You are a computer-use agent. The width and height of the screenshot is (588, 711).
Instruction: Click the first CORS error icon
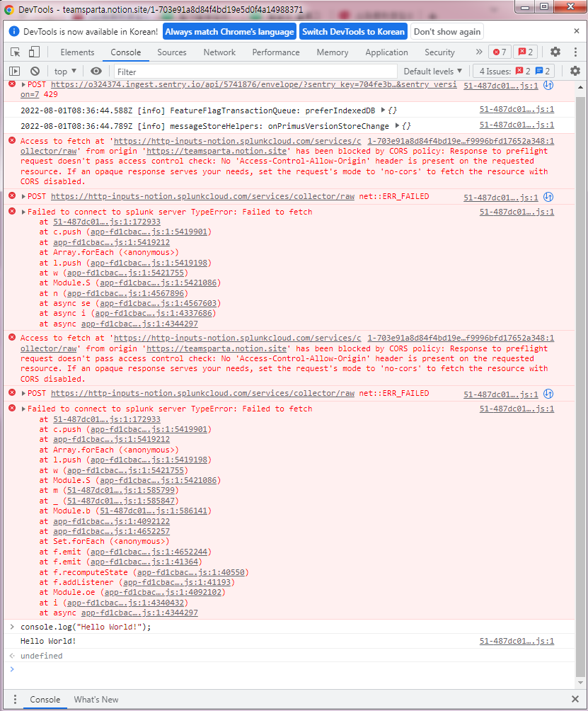12,141
